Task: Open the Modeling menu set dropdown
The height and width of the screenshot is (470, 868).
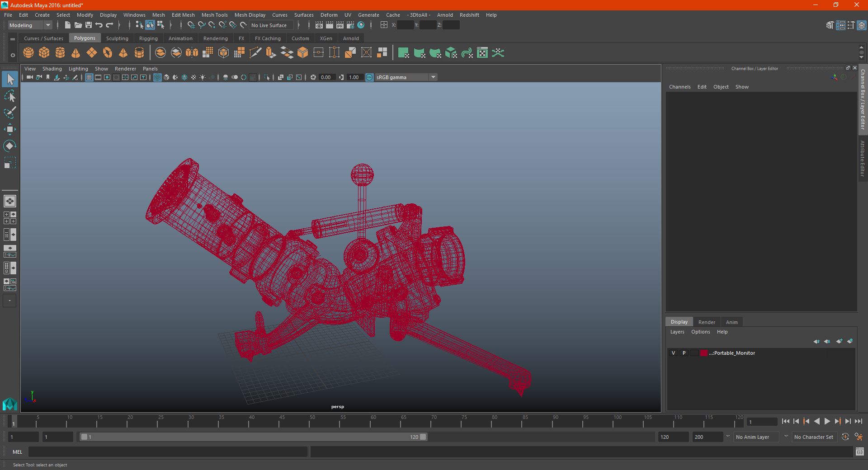Action: click(30, 25)
